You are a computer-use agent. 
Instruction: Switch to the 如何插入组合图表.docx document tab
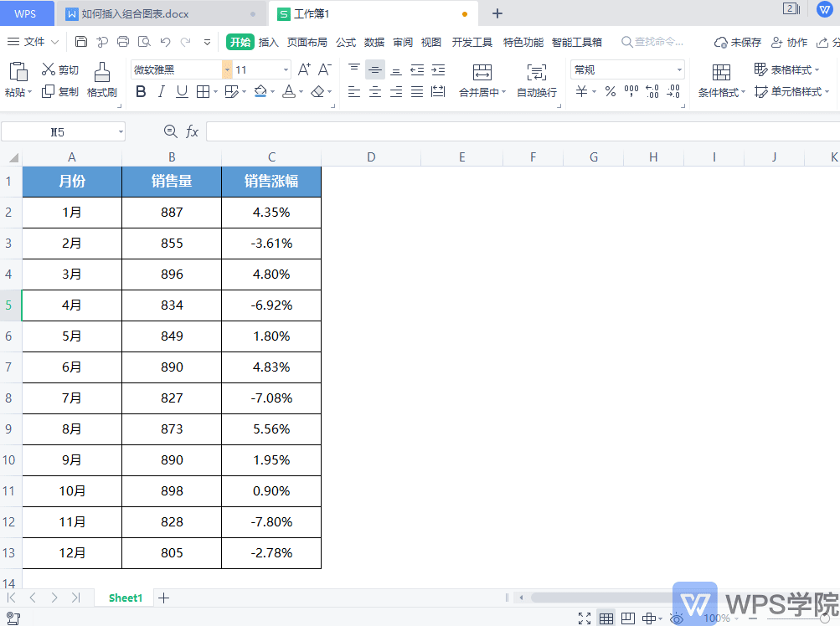pos(161,13)
